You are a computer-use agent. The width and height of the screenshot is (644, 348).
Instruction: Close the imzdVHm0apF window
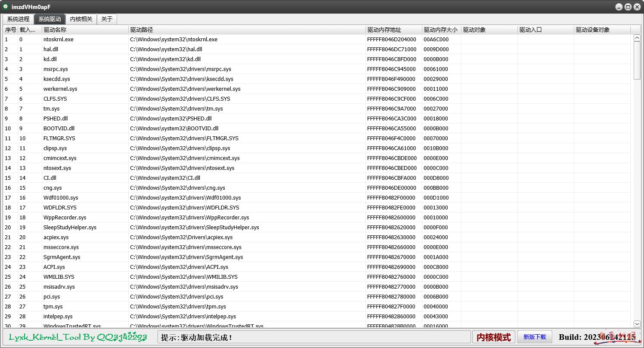637,7
